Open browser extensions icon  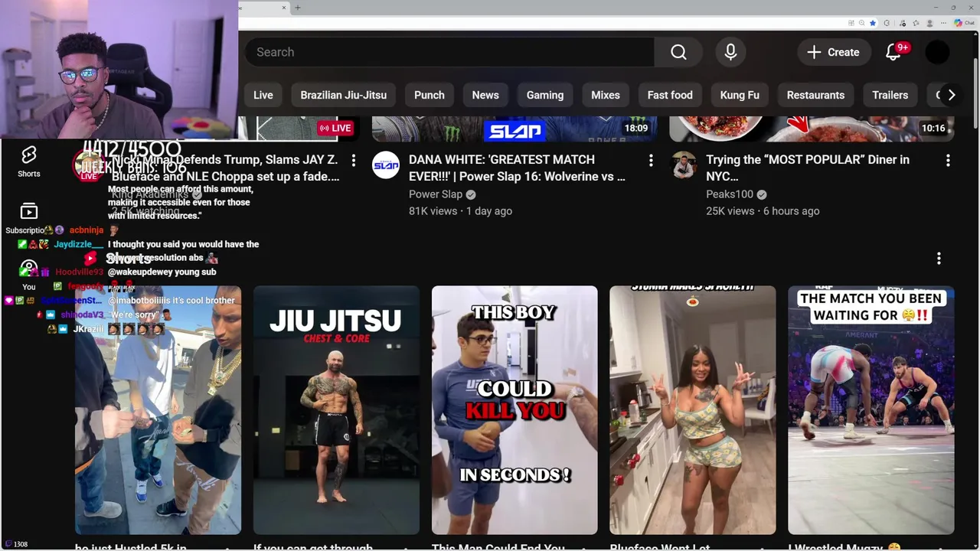point(887,23)
